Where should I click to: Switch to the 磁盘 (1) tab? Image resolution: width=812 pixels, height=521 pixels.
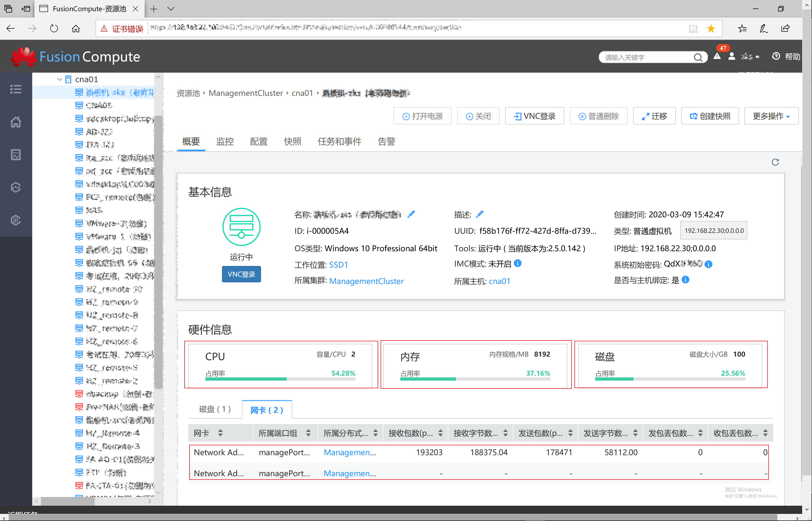click(215, 409)
